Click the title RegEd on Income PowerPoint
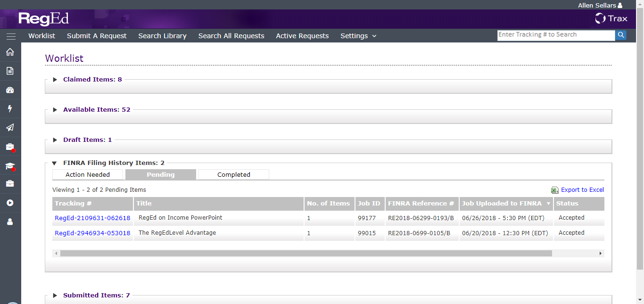Viewport: 644px width, 304px height. [181, 218]
